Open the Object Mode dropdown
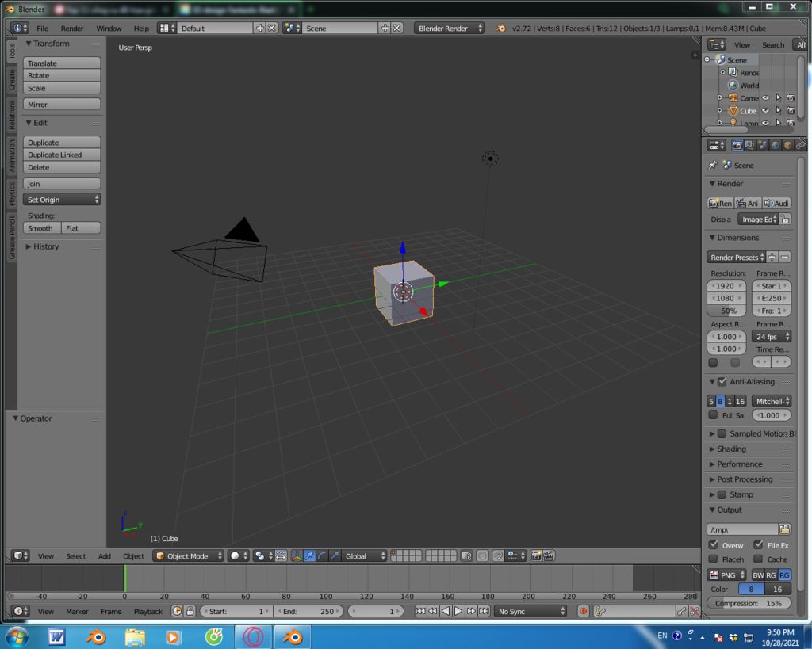Image resolution: width=812 pixels, height=649 pixels. coord(189,555)
